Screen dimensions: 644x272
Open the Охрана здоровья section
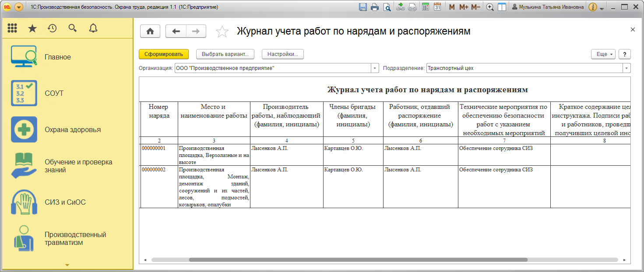[x=67, y=129]
